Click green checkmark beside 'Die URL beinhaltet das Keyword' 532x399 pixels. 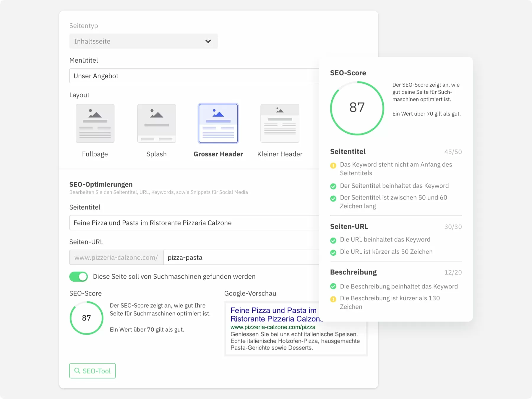(x=333, y=240)
